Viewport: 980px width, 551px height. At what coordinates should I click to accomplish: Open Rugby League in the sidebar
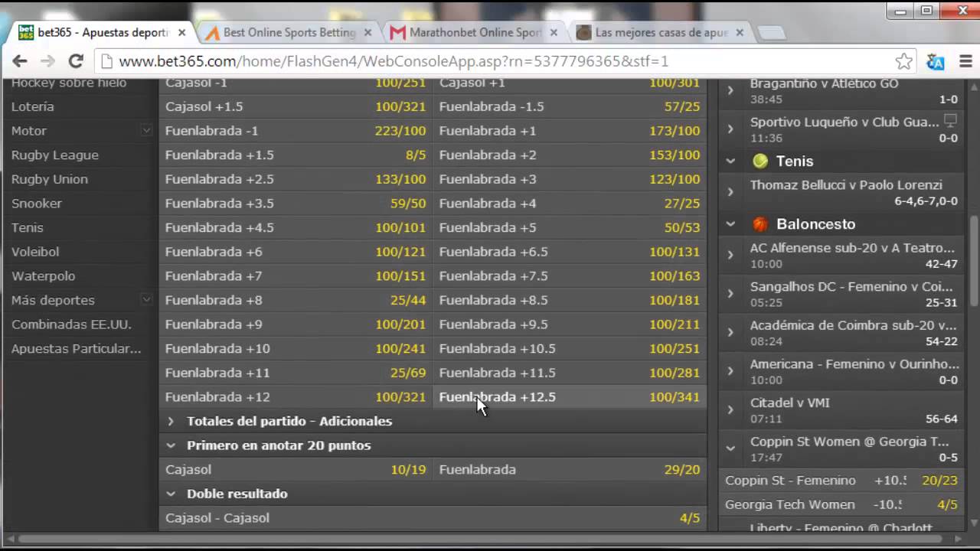54,155
